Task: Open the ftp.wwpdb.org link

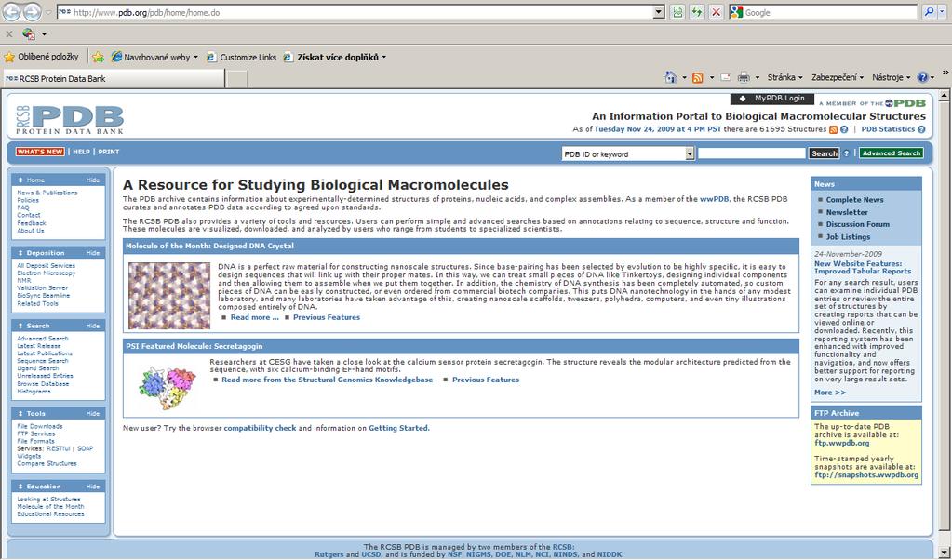Action: point(841,443)
